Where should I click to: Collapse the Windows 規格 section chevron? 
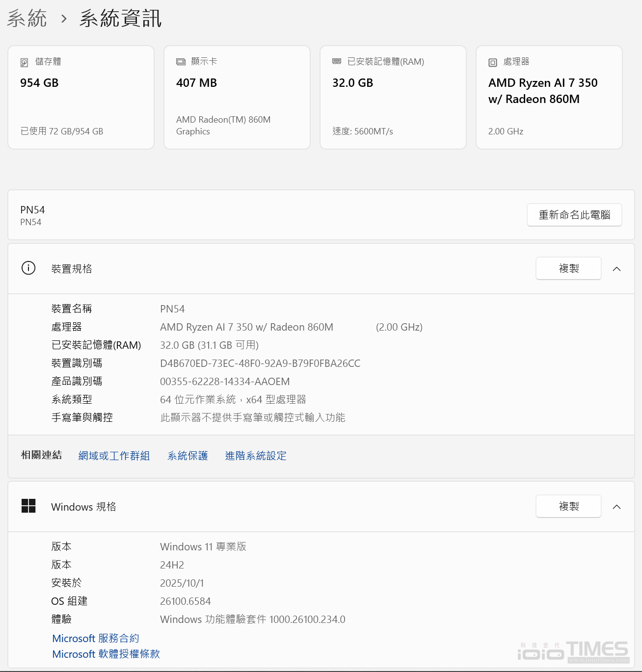pyautogui.click(x=617, y=507)
